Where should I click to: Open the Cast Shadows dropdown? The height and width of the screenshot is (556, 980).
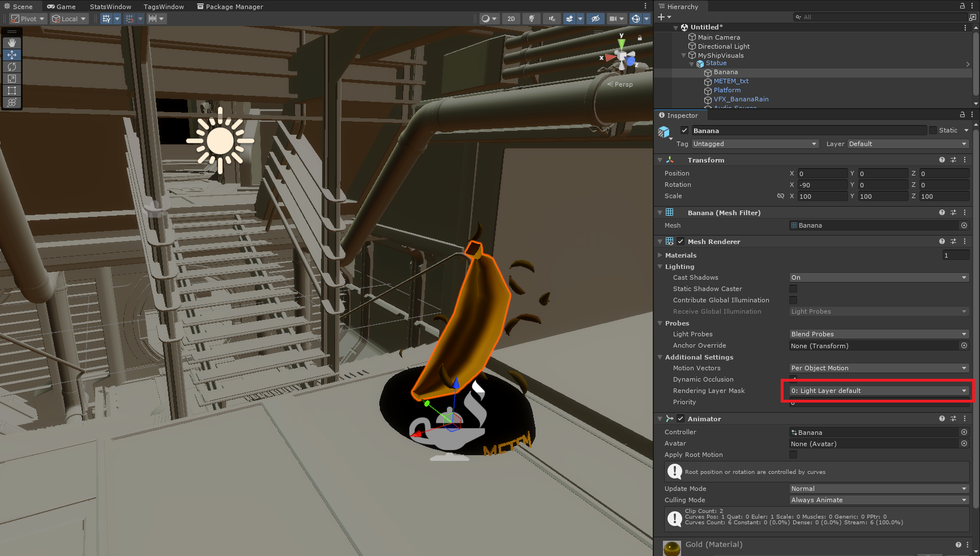tap(879, 277)
